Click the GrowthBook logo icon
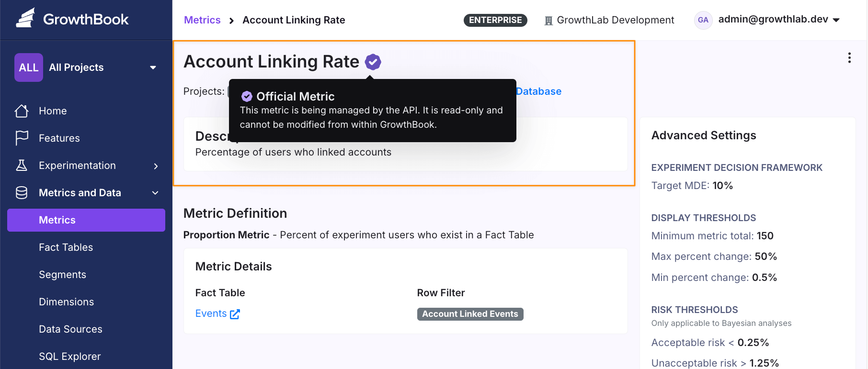Viewport: 868px width, 369px height. [26, 19]
